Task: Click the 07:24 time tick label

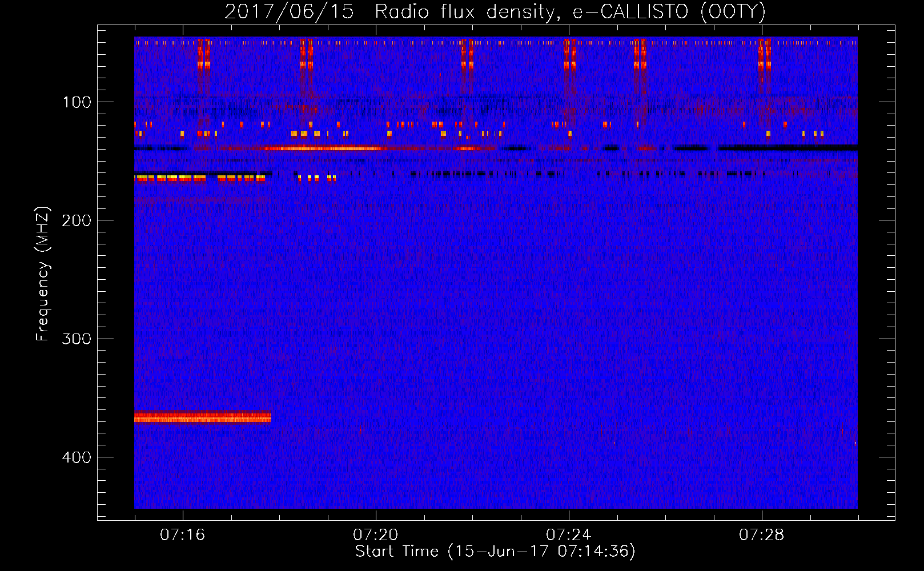Action: pos(569,535)
